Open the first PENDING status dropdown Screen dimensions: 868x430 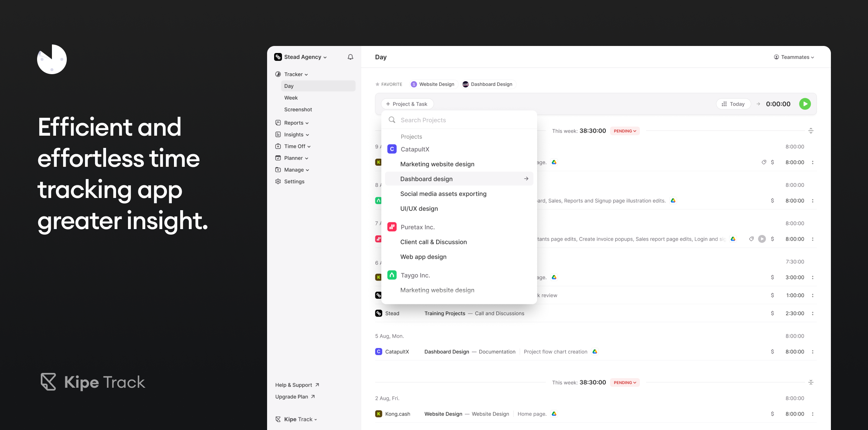point(625,131)
